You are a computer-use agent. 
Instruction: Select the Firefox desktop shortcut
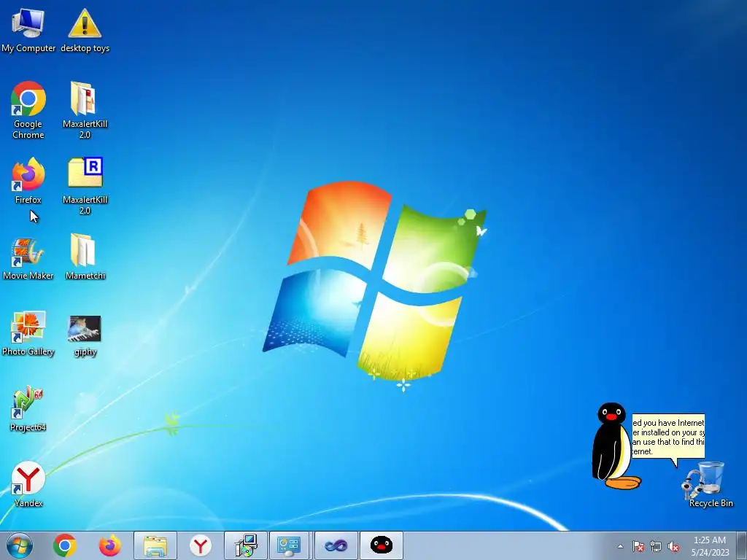[x=28, y=181]
